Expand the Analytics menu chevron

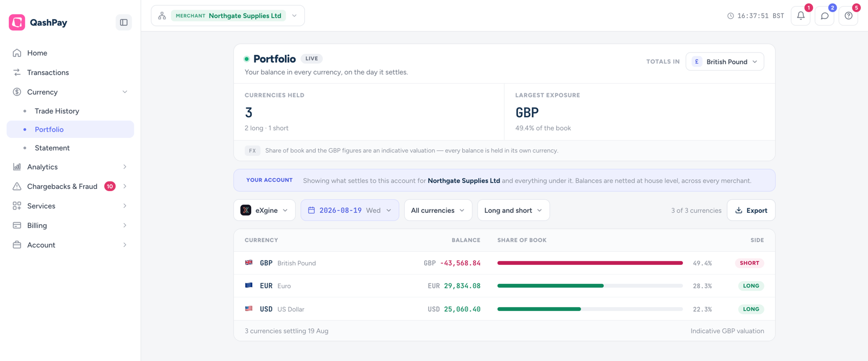[x=125, y=167]
